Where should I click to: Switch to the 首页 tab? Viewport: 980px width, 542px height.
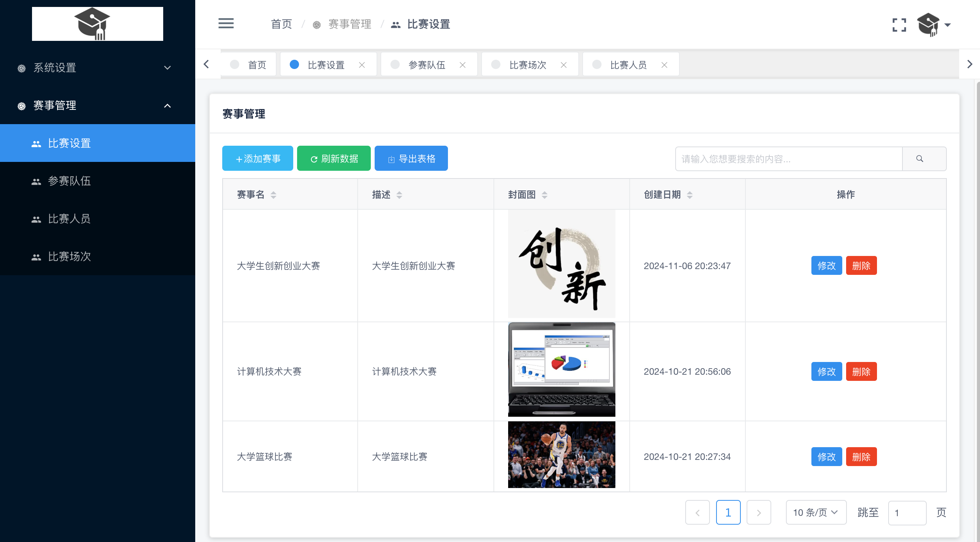pyautogui.click(x=248, y=64)
